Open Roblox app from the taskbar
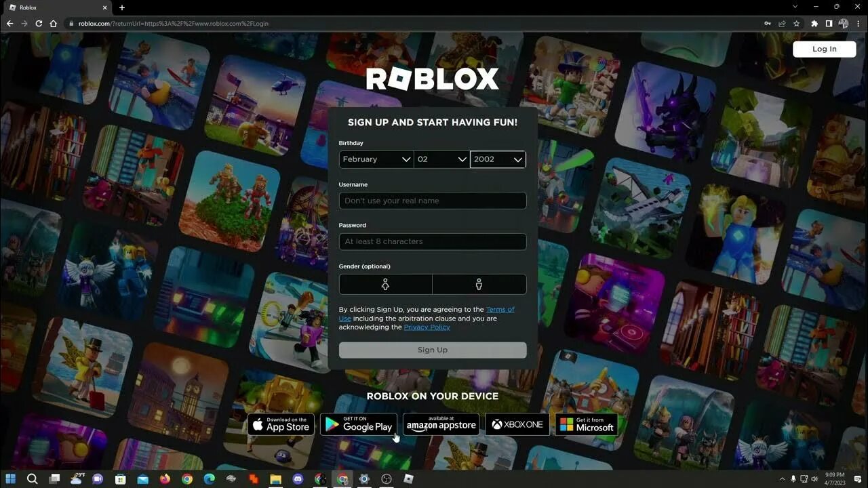 [408, 479]
